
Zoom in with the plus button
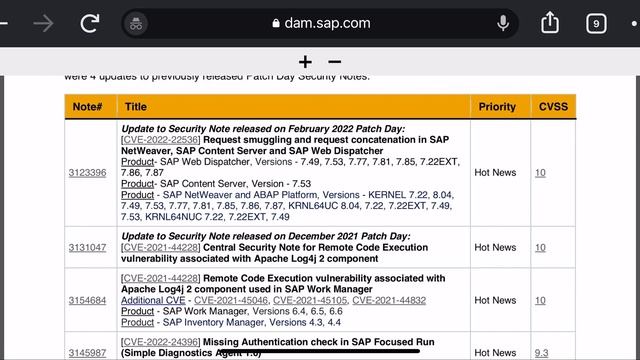click(305, 62)
